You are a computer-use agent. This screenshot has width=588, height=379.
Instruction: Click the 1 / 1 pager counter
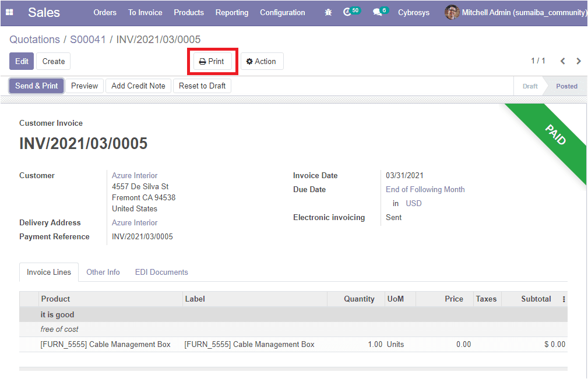[538, 61]
